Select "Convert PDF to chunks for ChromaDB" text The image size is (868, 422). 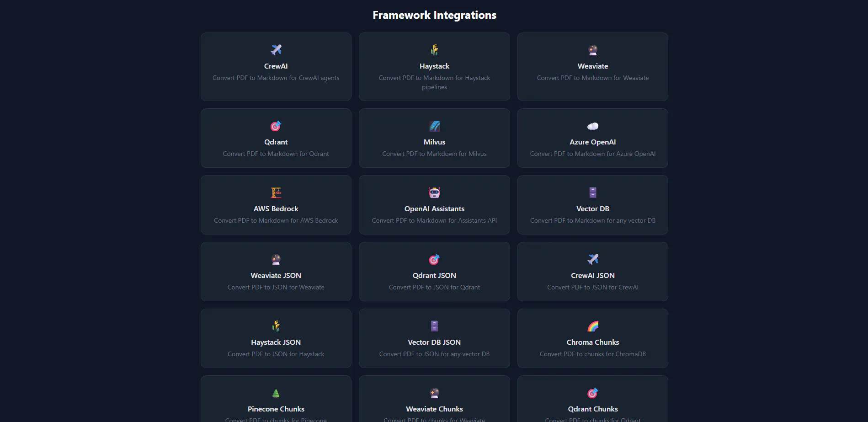tap(593, 354)
